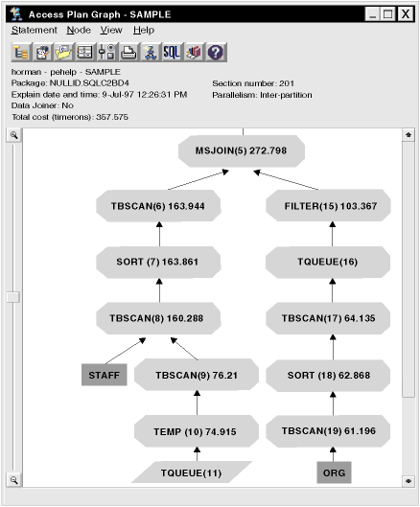Screen dimensions: 420x507
Task: Select the MSJOIN(5) 272.798 node
Action: (242, 151)
